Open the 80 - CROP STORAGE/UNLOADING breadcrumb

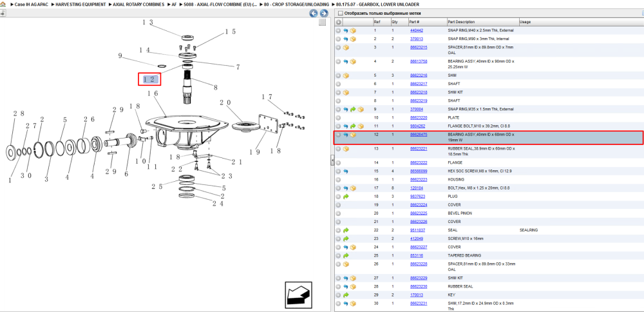297,4
